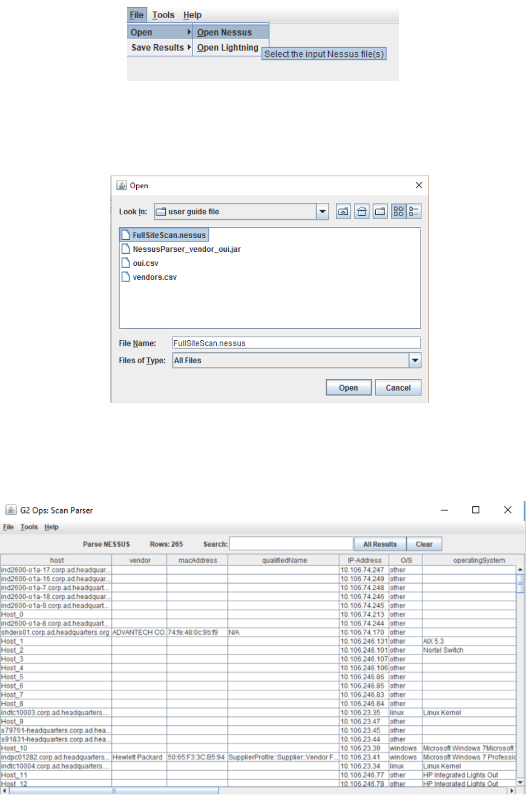
Task: Choose Open Nessus menu entry
Action: point(231,32)
